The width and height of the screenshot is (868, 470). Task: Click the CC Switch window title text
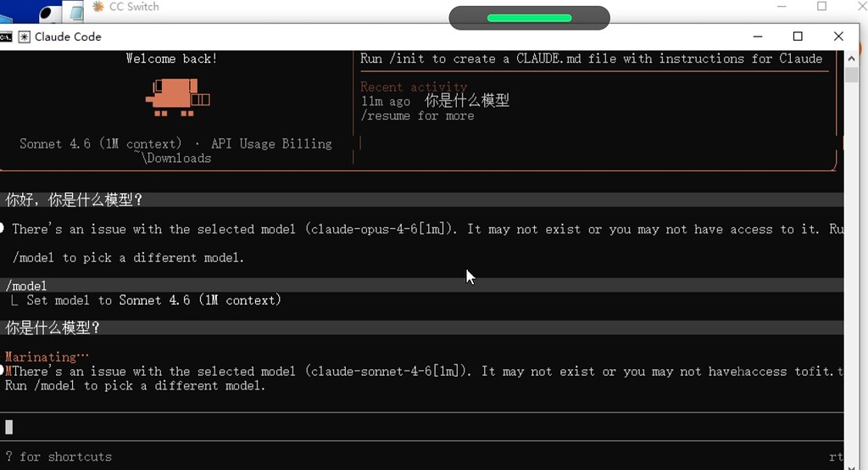click(134, 7)
